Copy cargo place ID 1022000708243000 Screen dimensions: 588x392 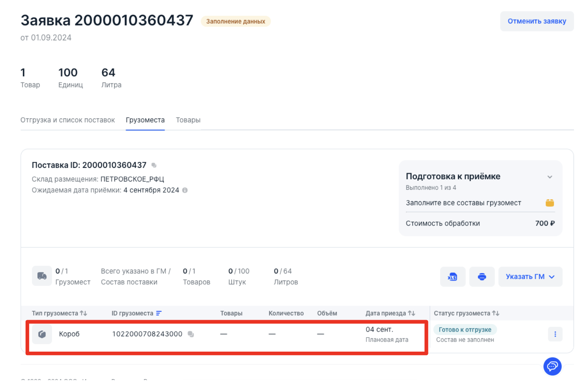[x=191, y=334]
